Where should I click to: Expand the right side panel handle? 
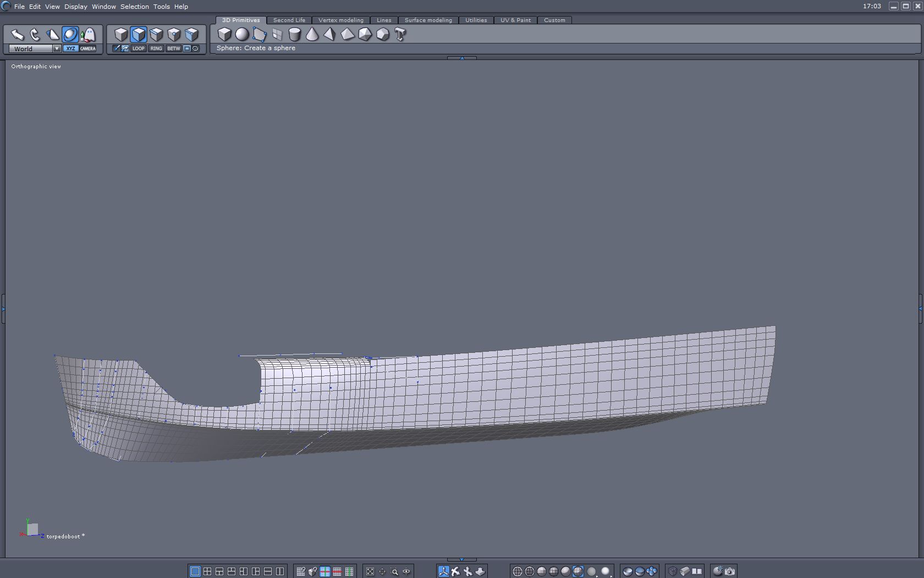(920, 309)
